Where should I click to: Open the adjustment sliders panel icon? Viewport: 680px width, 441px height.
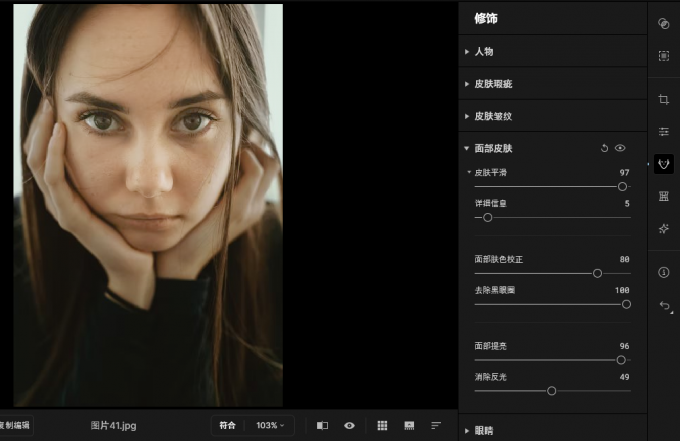tap(664, 132)
